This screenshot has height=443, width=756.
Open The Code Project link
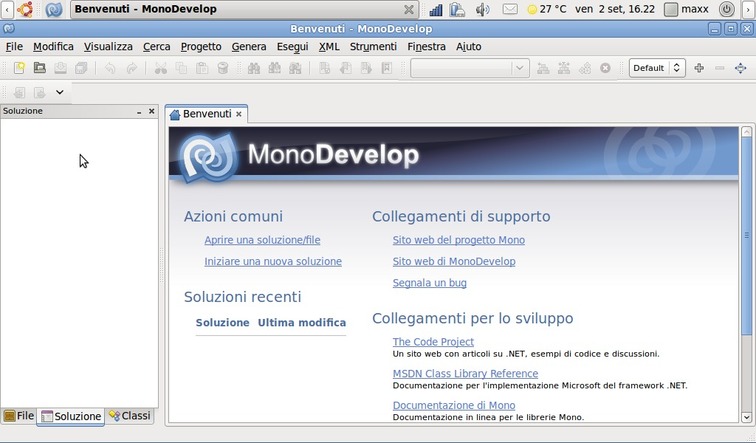coord(433,342)
